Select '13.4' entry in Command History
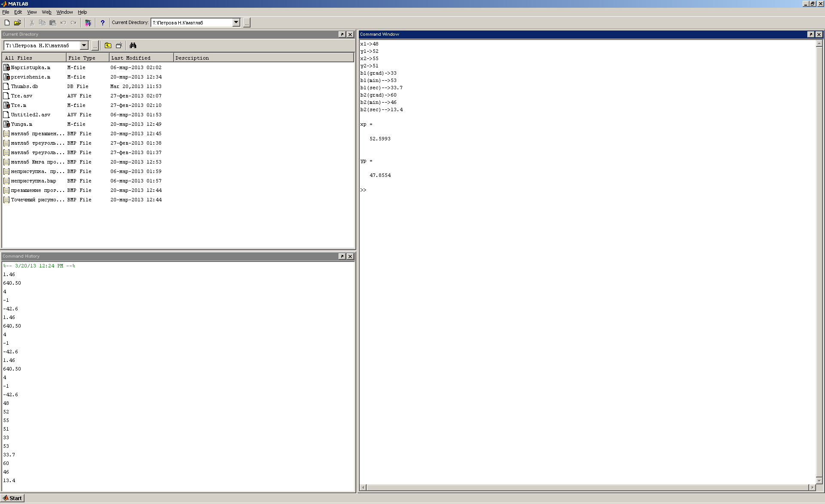 9,480
